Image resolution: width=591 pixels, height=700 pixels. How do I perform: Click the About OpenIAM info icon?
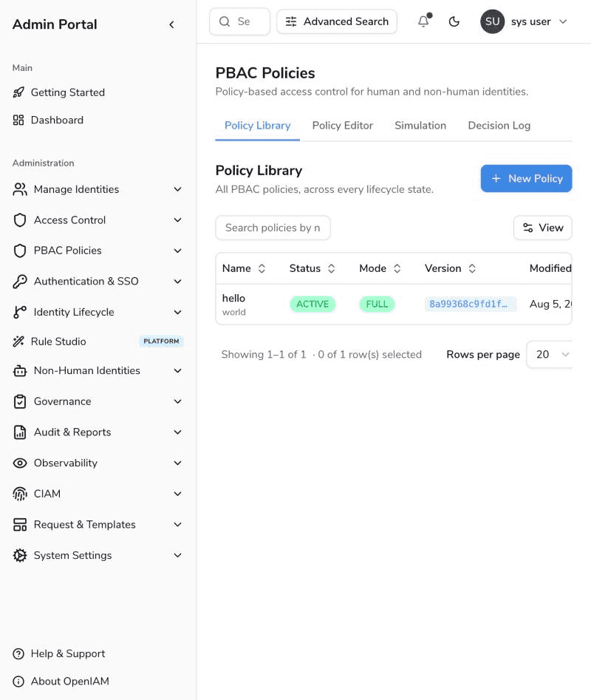pos(18,682)
